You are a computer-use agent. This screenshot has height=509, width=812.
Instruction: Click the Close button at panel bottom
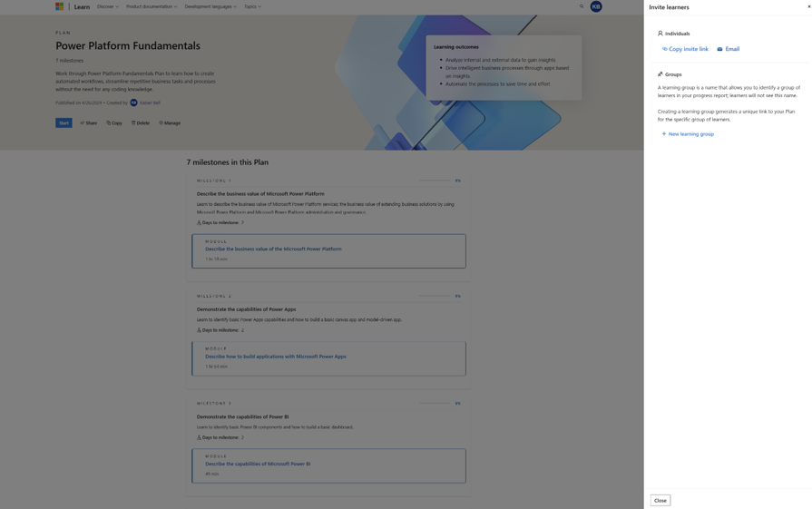[x=660, y=500]
